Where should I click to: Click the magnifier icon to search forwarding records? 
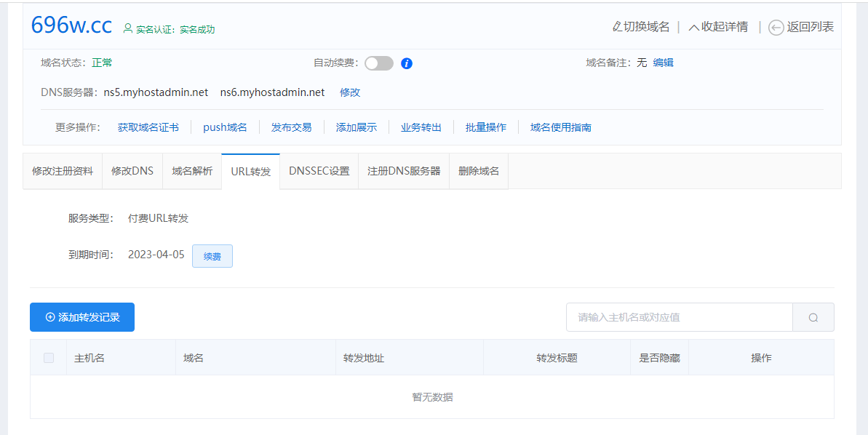[813, 317]
